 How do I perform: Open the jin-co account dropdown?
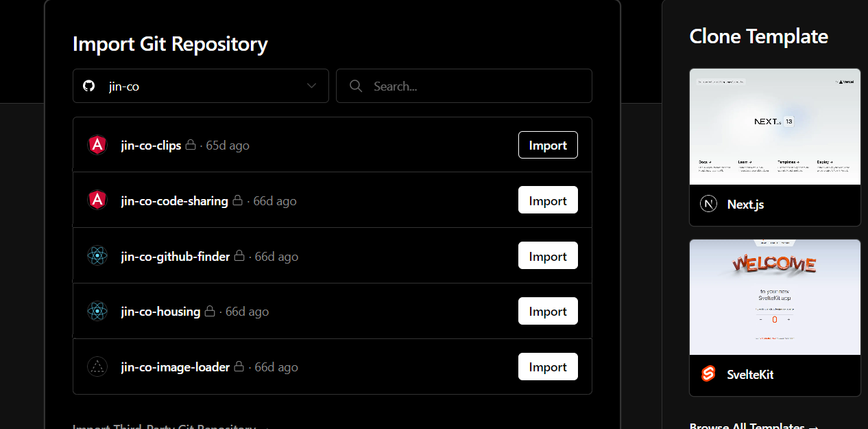click(x=201, y=86)
